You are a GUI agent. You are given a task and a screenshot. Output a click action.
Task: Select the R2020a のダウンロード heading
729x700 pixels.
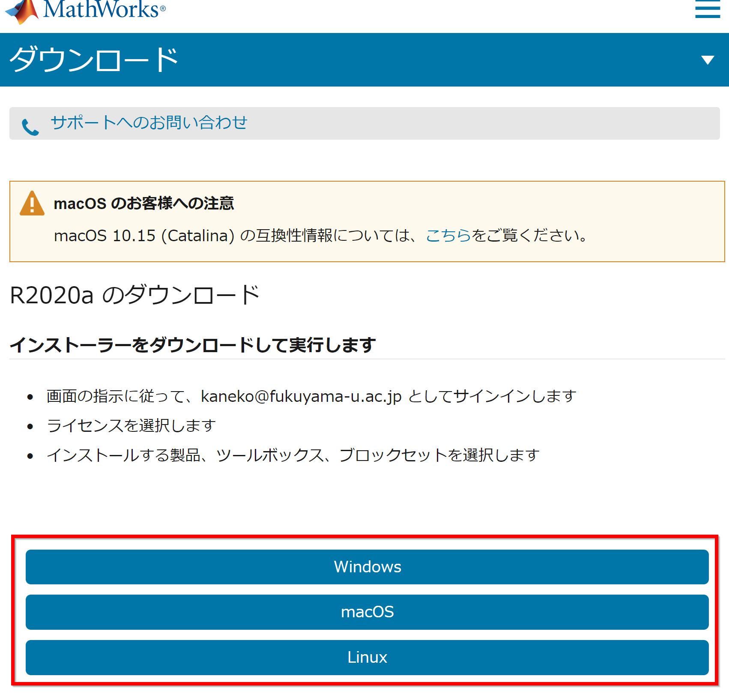(135, 295)
